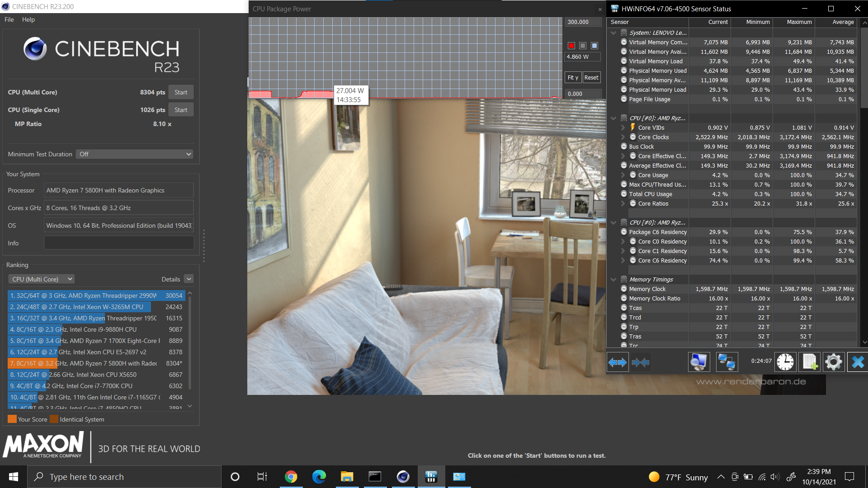868x488 pixels.
Task: Click the Memory Clock sensor icon
Action: pyautogui.click(x=624, y=289)
